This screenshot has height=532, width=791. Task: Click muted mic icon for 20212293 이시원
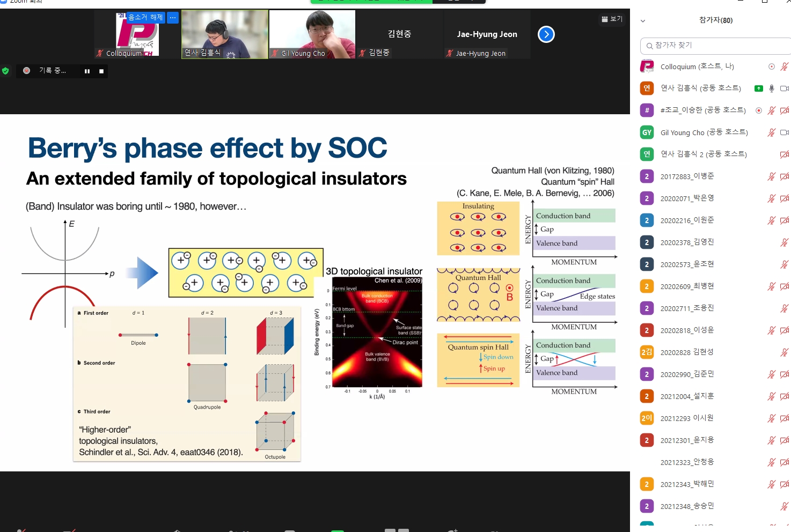772,418
